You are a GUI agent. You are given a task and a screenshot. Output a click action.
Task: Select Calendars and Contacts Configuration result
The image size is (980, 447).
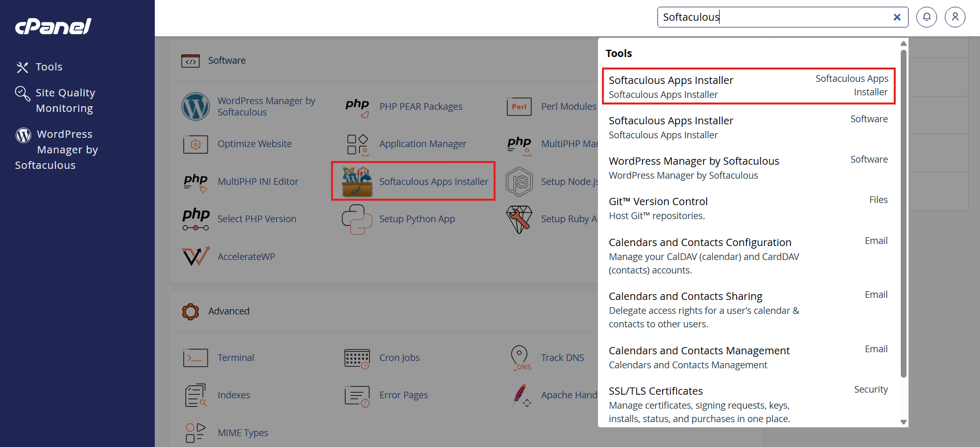coord(749,255)
